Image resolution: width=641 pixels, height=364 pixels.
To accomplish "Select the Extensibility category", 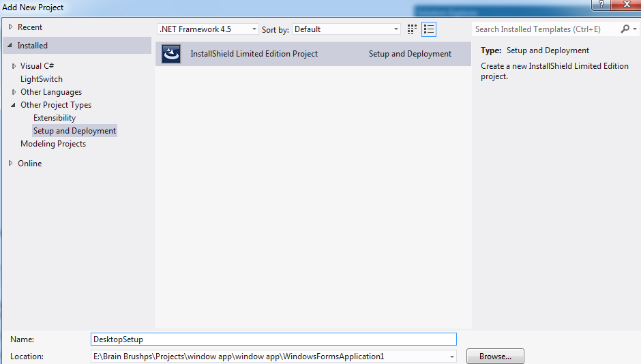I will pos(55,118).
